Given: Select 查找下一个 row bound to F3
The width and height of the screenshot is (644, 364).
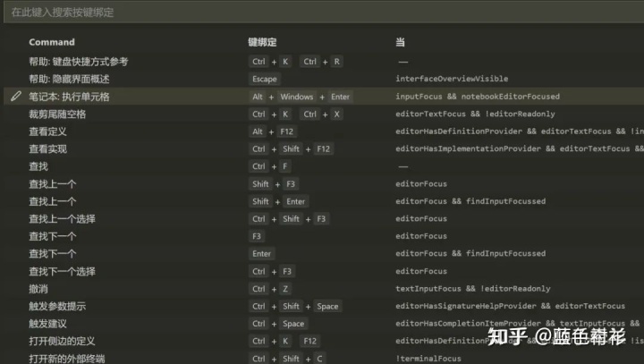Looking at the screenshot, I should point(324,236).
